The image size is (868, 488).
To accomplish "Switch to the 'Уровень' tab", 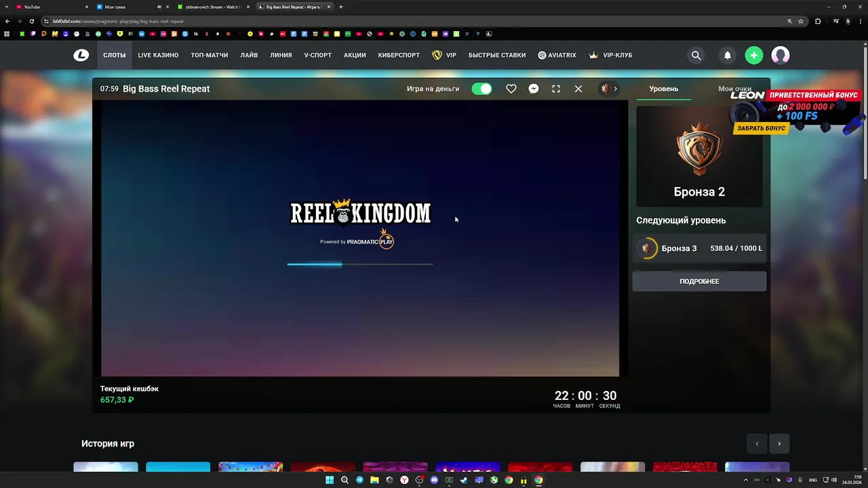I will (663, 89).
